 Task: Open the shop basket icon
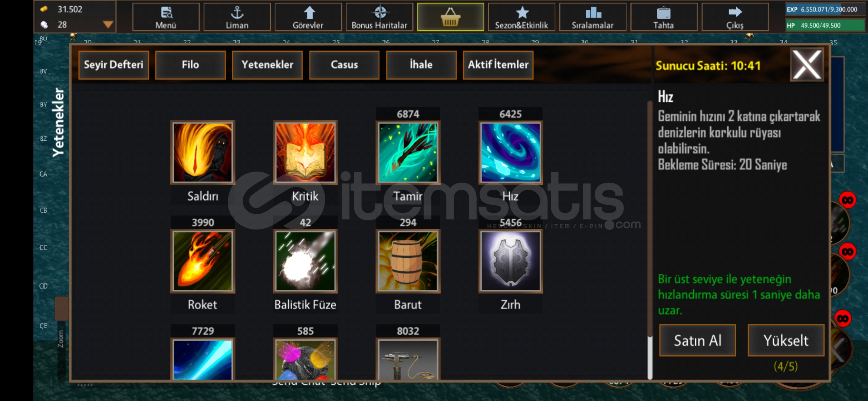pyautogui.click(x=450, y=17)
